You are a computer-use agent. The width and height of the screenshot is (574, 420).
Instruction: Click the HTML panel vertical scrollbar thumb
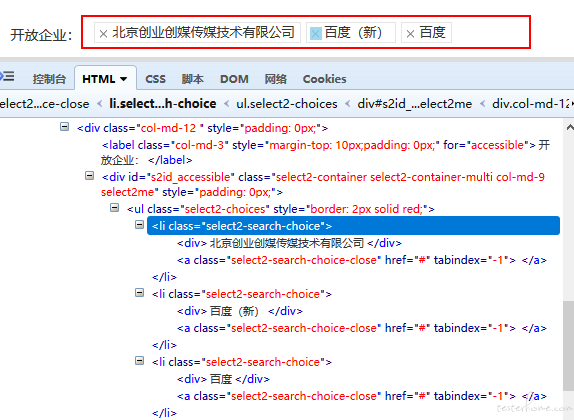(569, 346)
